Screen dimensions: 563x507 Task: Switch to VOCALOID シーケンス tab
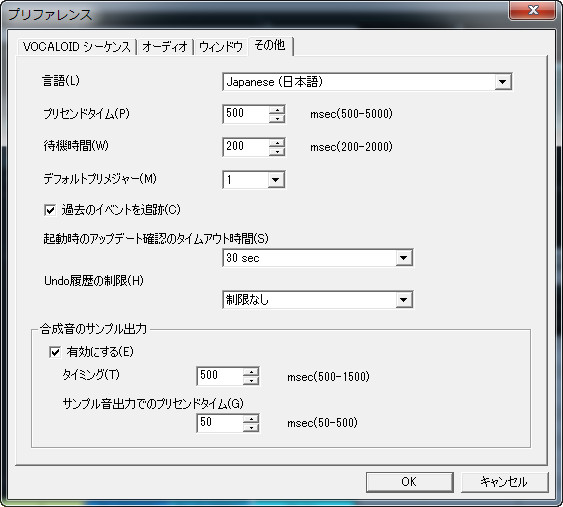[x=76, y=47]
